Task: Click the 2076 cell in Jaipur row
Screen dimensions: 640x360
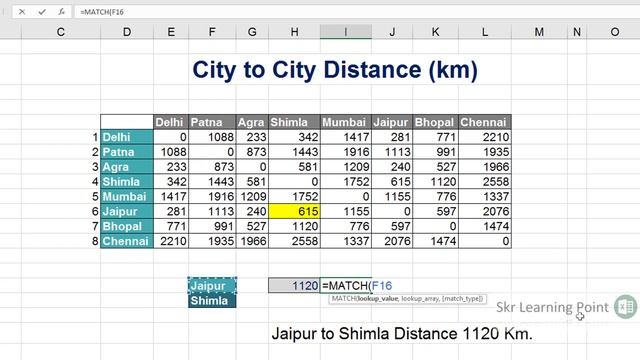Action: 484,211
